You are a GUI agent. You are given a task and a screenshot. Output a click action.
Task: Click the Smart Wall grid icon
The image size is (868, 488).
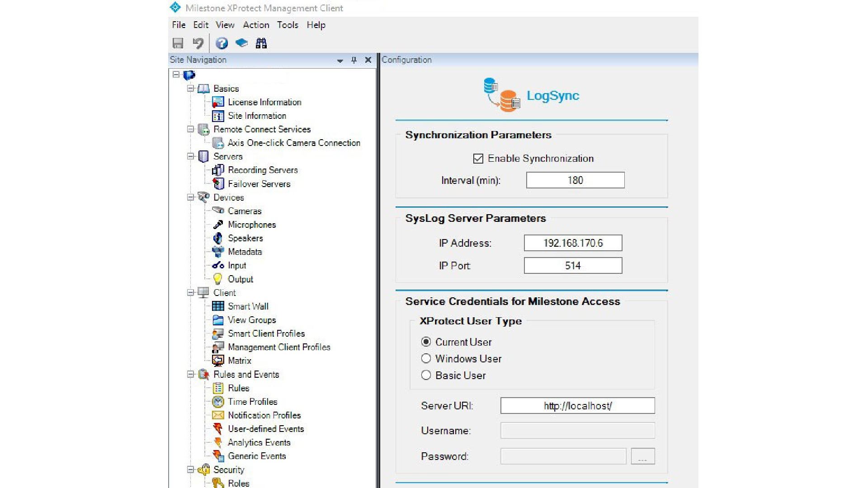(218, 306)
